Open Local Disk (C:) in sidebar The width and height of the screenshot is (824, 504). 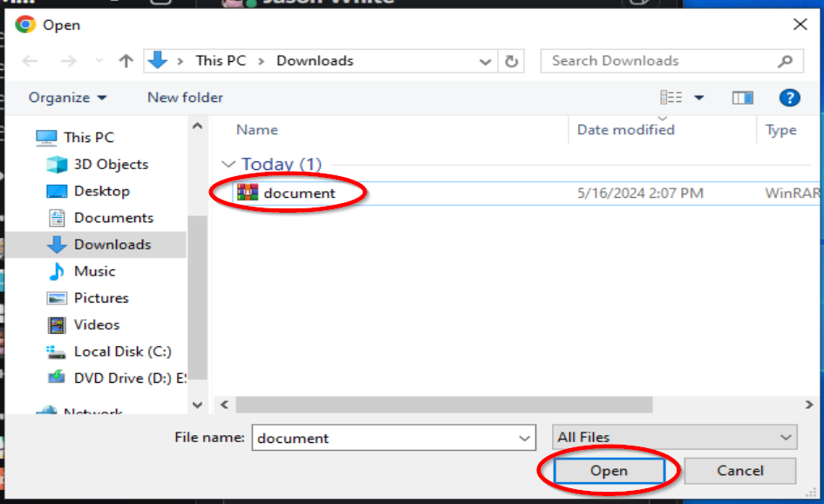pyautogui.click(x=122, y=351)
